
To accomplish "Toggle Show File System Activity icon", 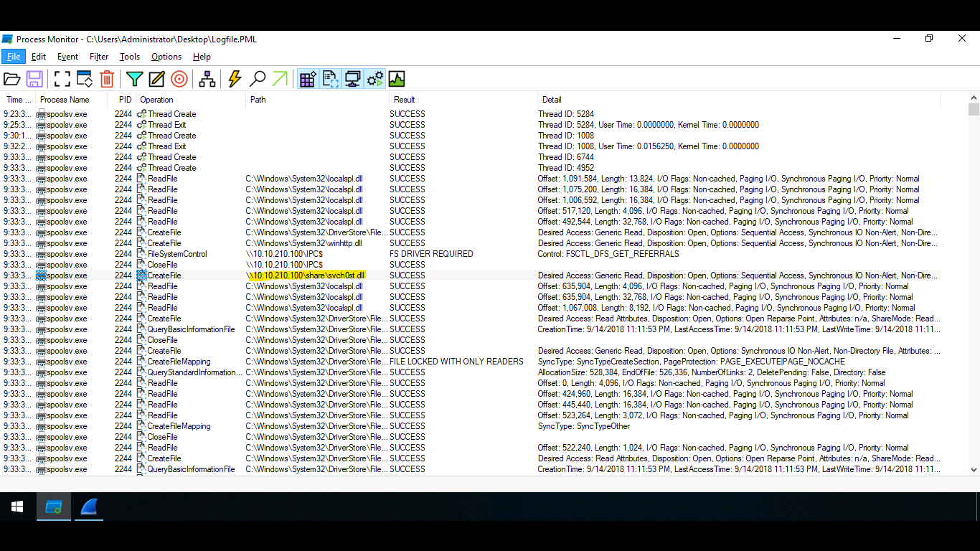I will (330, 79).
